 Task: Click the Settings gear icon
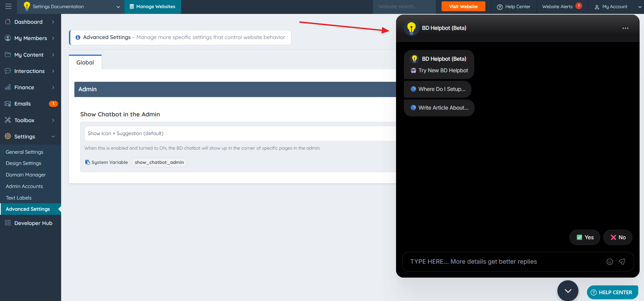tap(8, 136)
